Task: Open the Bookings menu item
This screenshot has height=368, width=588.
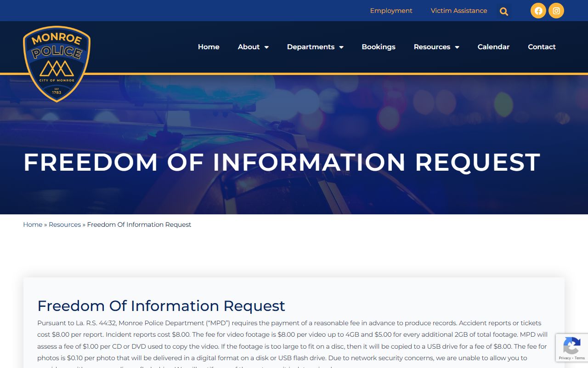Action: pos(379,47)
